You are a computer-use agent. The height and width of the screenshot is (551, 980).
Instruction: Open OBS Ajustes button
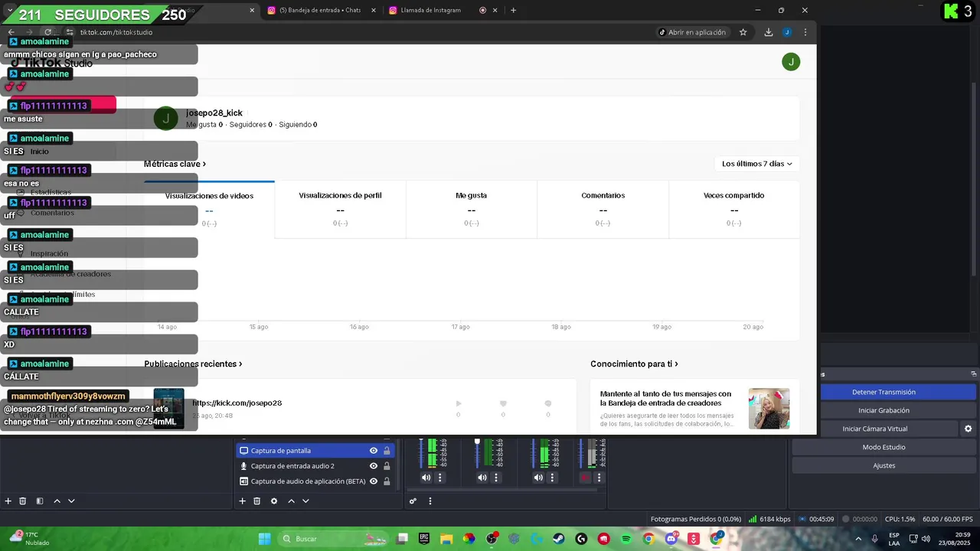click(x=884, y=465)
